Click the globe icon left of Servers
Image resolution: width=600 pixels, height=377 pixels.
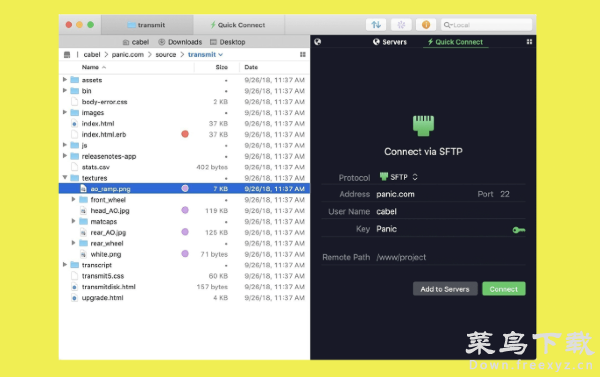pos(318,42)
